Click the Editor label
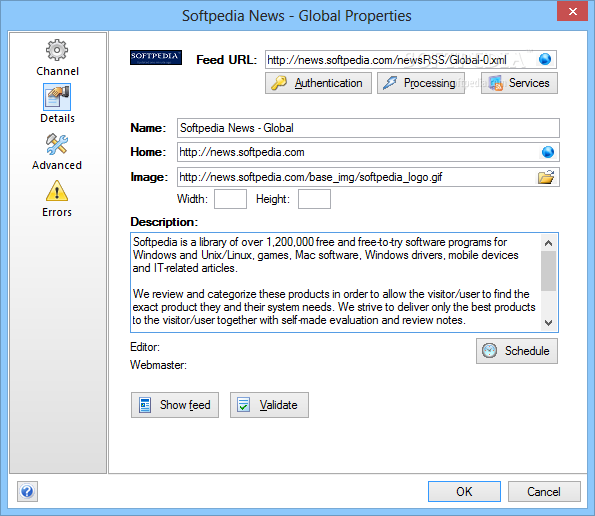595x516 pixels. click(x=145, y=347)
